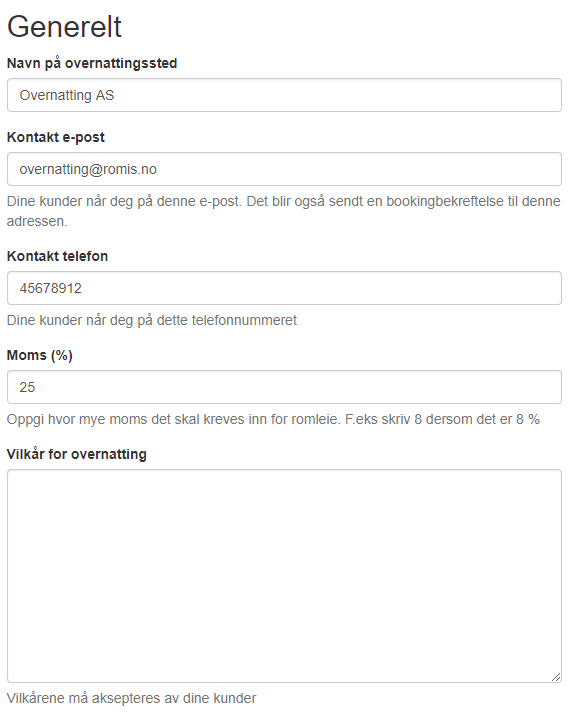Click the 'Generelt' page heading
This screenshot has width=574, height=713.
64,27
